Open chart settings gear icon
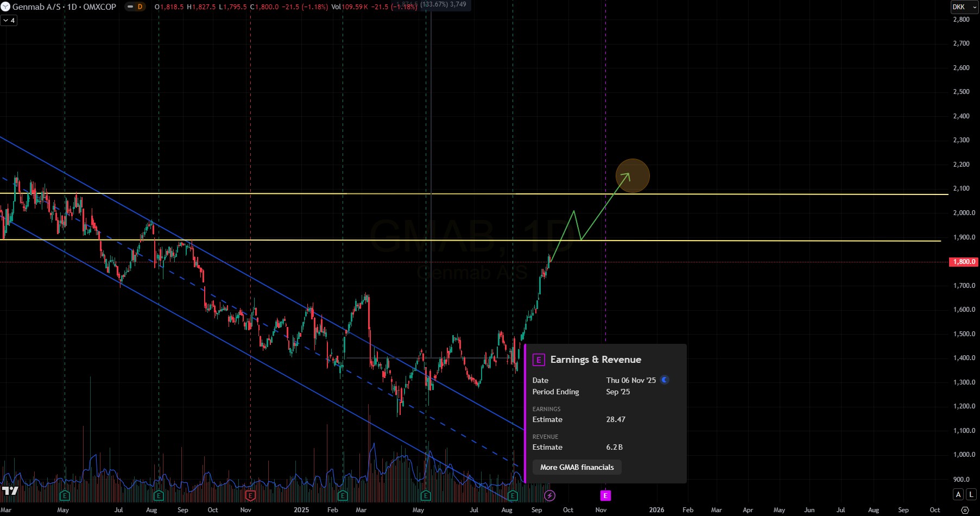 [x=965, y=510]
